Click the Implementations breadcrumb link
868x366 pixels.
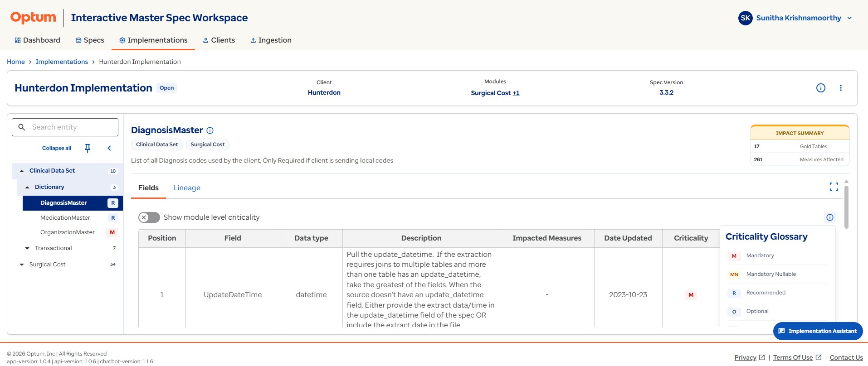coord(62,62)
